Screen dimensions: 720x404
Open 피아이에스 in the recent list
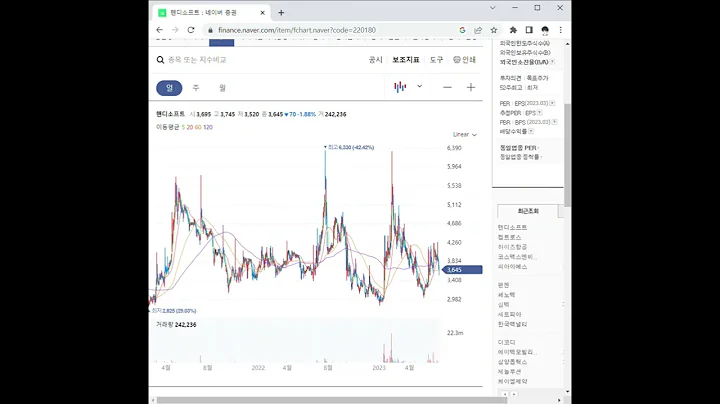pos(512,267)
